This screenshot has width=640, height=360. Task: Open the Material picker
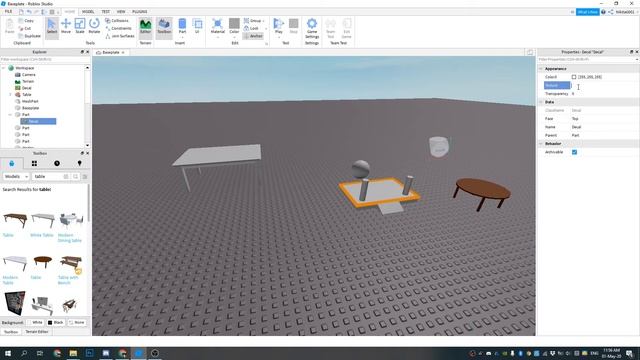[x=218, y=26]
